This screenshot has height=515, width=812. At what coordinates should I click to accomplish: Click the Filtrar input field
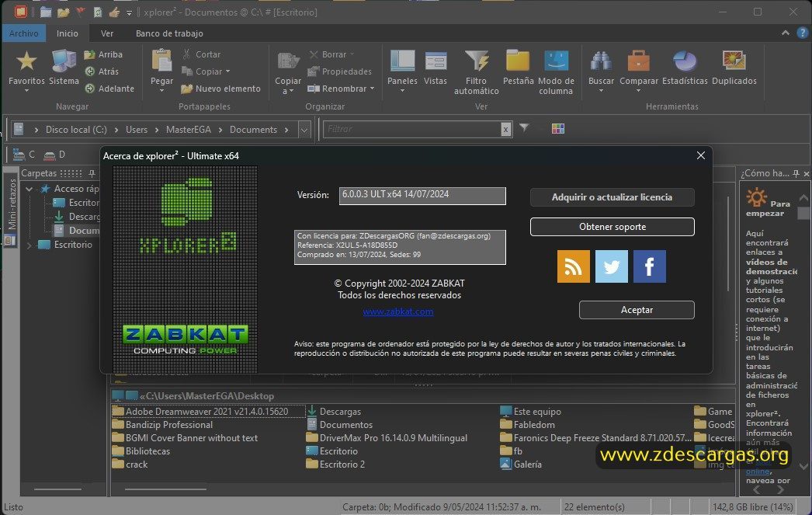(412, 129)
